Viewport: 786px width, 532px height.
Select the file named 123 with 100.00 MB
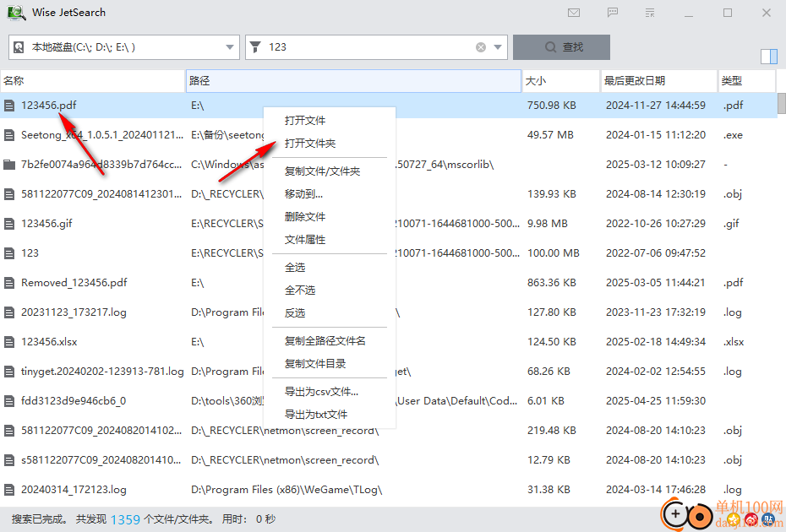30,253
